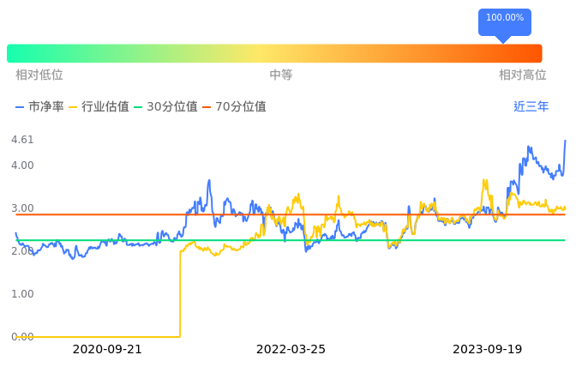Click the 相对低位 label

(39, 75)
